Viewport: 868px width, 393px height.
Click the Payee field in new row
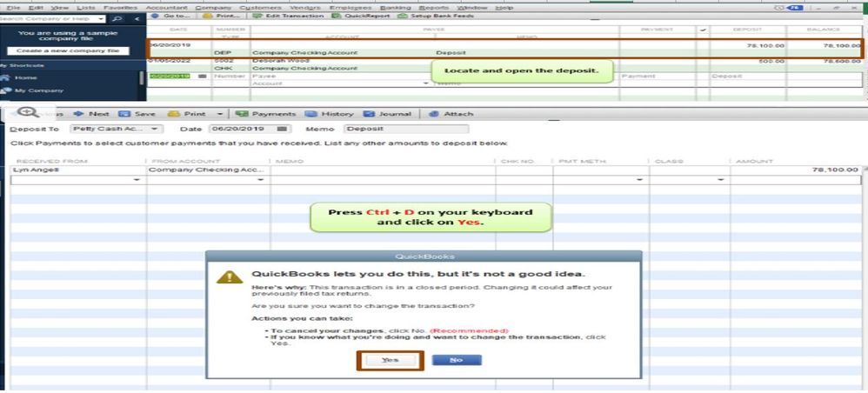click(435, 77)
